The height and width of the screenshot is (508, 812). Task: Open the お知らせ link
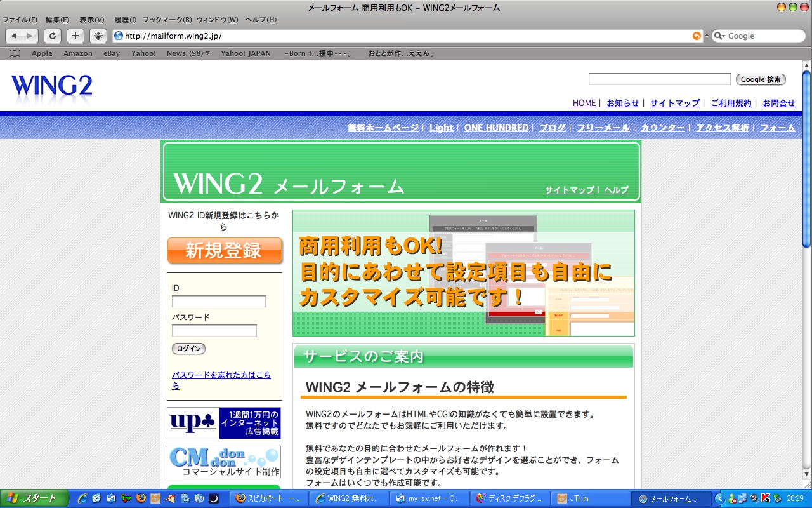(623, 103)
